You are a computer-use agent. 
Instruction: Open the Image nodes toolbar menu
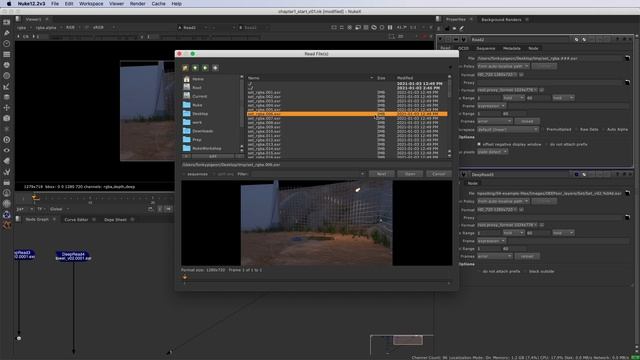tap(7, 22)
